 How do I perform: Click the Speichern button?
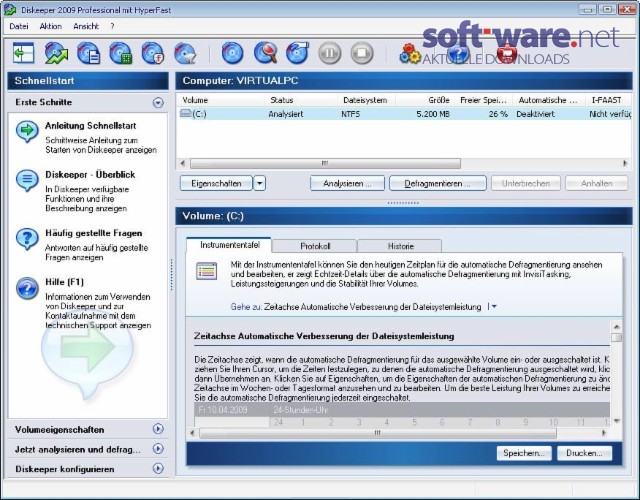[524, 453]
